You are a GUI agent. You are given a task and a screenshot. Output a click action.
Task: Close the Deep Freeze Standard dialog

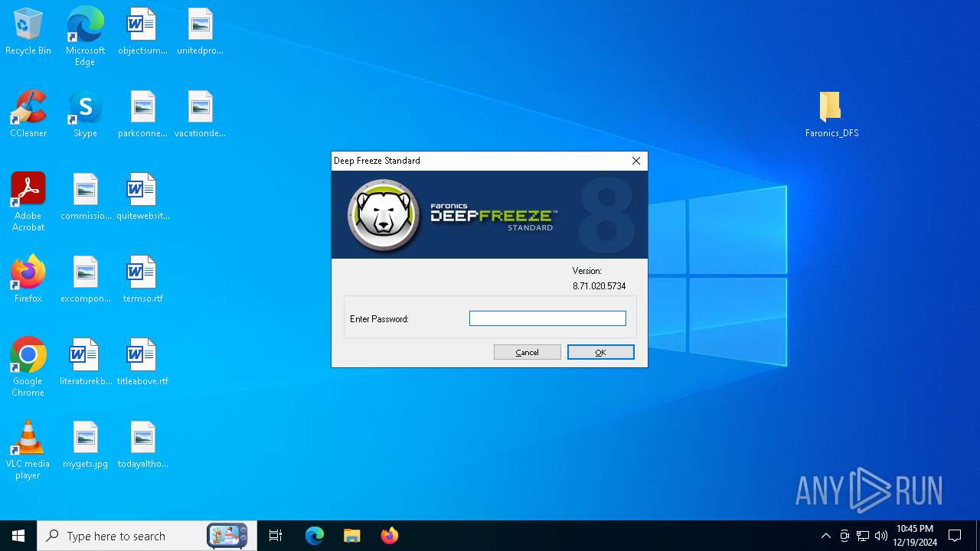click(x=636, y=161)
